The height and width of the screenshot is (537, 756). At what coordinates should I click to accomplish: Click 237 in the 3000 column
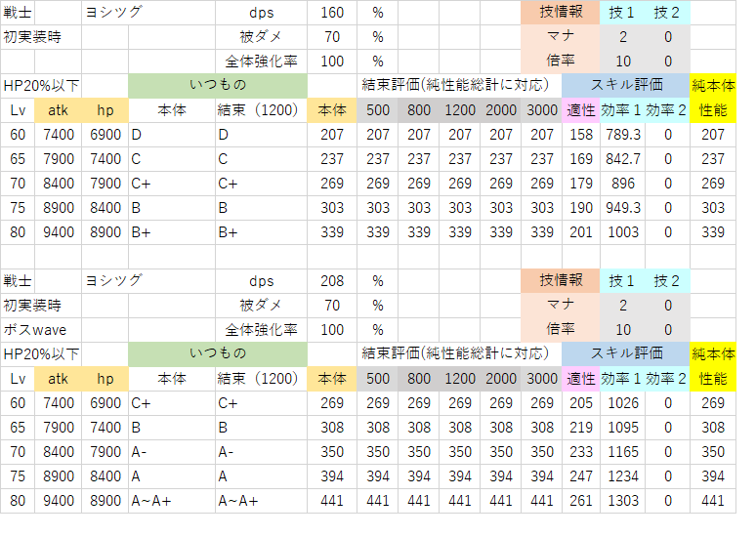click(541, 159)
